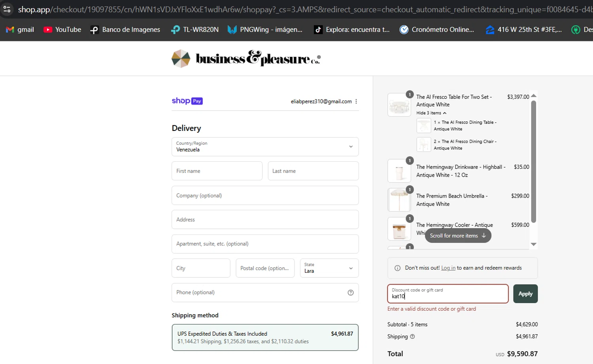The image size is (593, 364).
Task: Click the browser address bar URL
Action: pyautogui.click(x=304, y=9)
